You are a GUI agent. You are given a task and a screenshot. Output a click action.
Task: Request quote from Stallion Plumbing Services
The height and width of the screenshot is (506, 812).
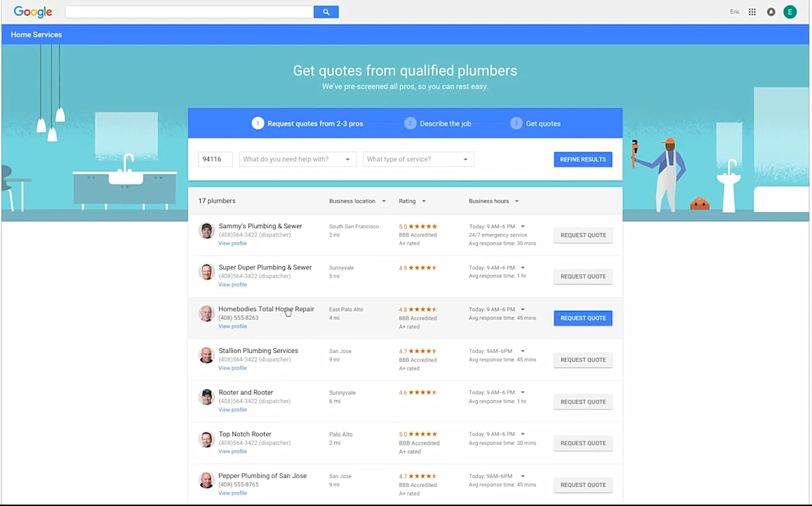(x=583, y=360)
